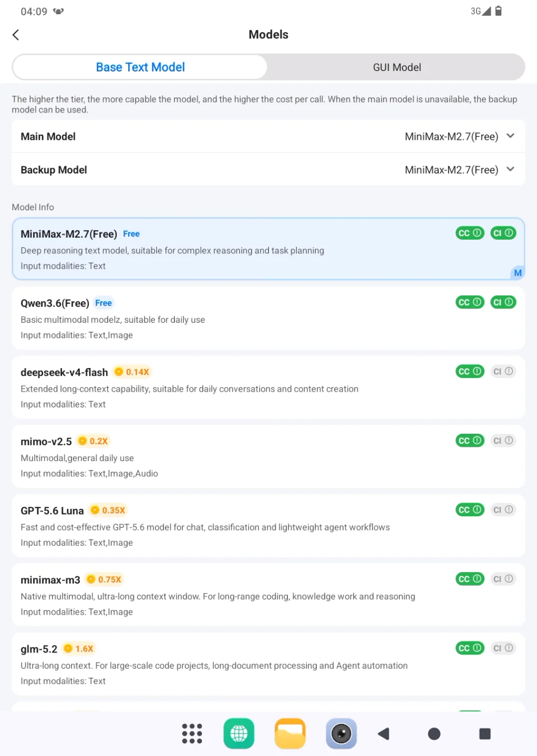Go back using the header arrow
The height and width of the screenshot is (756, 537).
click(16, 35)
